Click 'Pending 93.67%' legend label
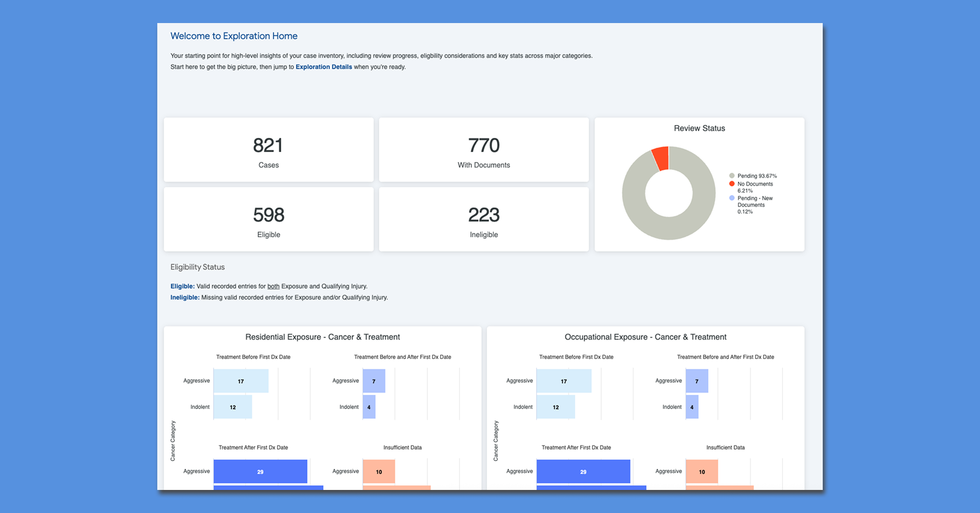The width and height of the screenshot is (980, 513). click(x=757, y=176)
